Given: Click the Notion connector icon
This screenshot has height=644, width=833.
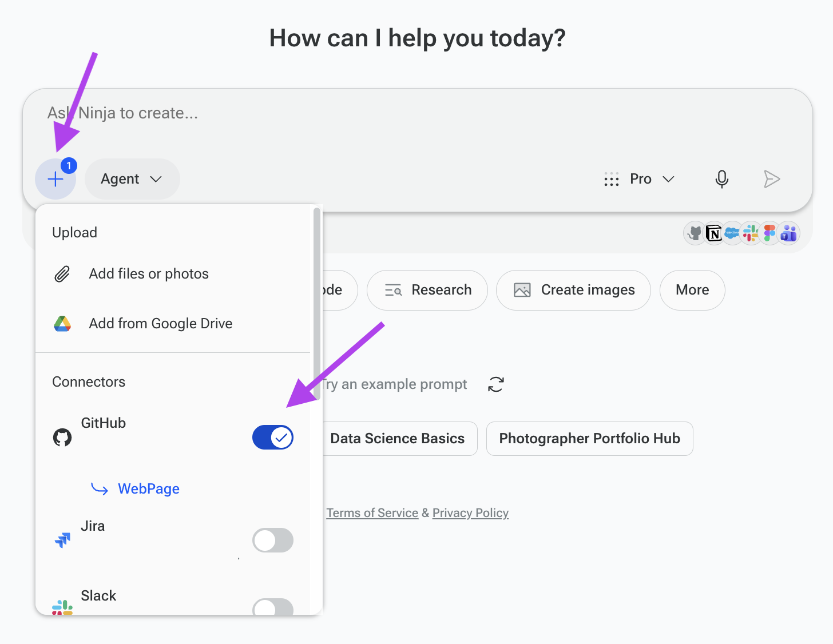Looking at the screenshot, I should pos(713,233).
